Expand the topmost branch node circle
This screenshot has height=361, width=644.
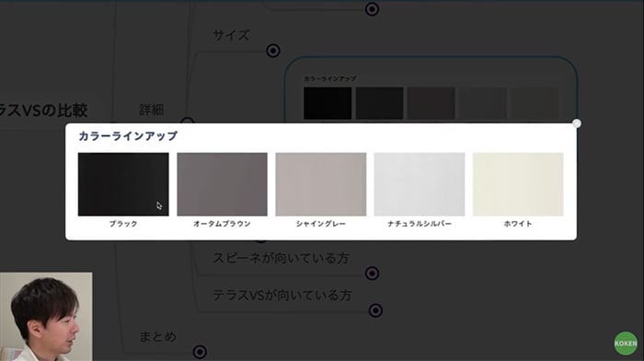tap(372, 9)
